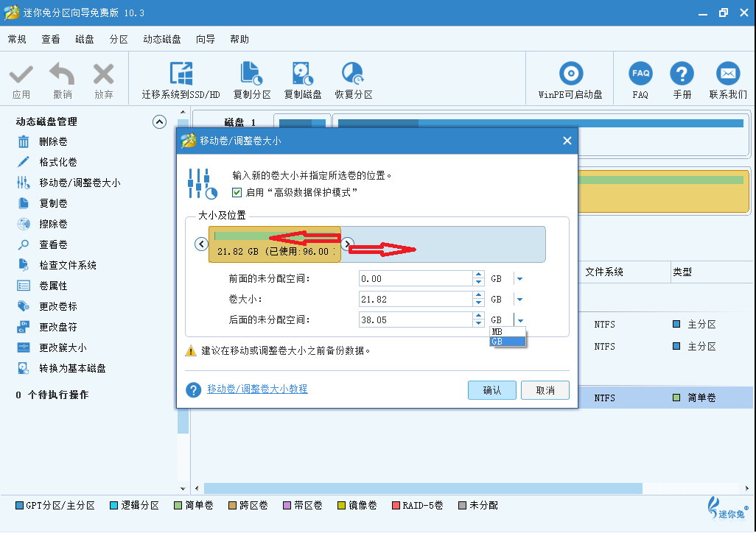The width and height of the screenshot is (756, 533).
Task: Open Migrate OS to SSD/HD (迁移系统到SSD/HD) tool
Action: click(181, 80)
